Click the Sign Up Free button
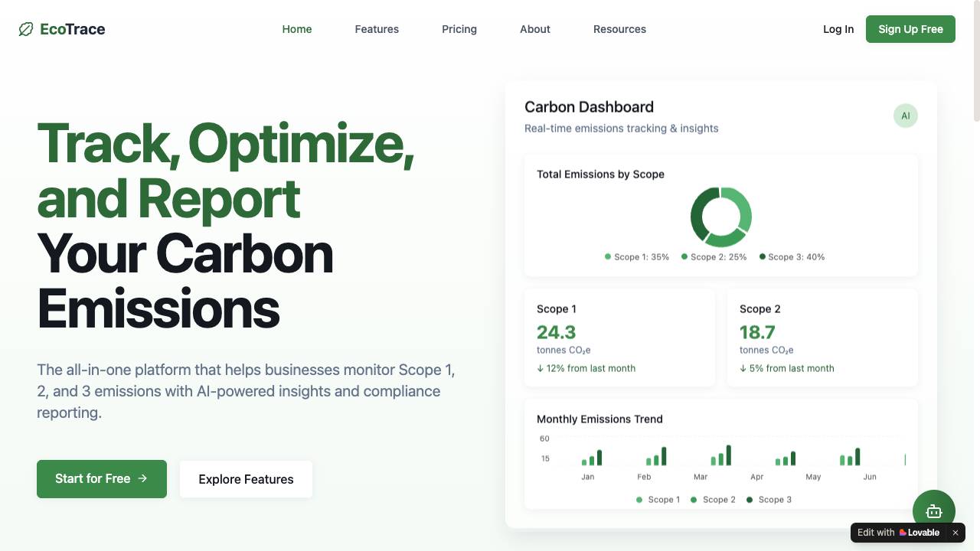Viewport: 980px width, 551px height. [x=910, y=29]
